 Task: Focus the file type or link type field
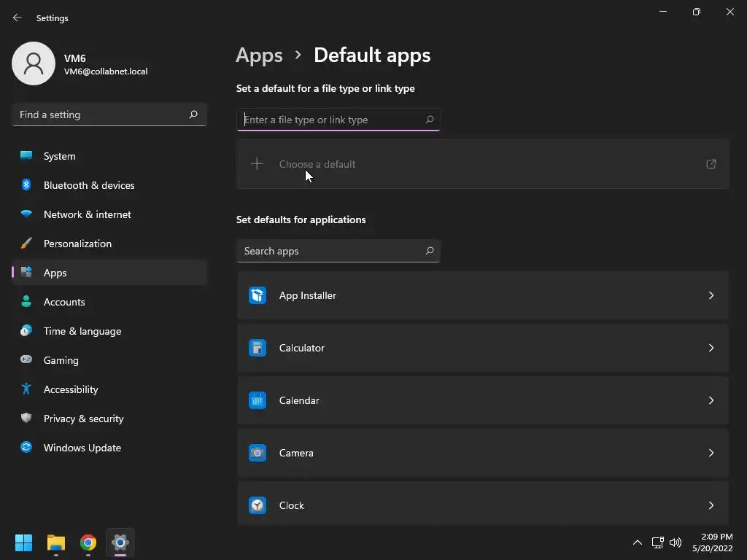click(x=332, y=120)
